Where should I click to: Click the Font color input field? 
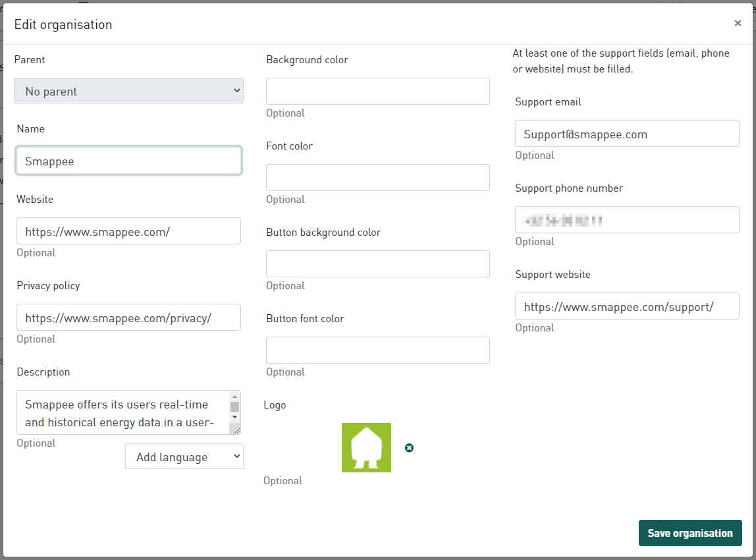[x=378, y=177]
